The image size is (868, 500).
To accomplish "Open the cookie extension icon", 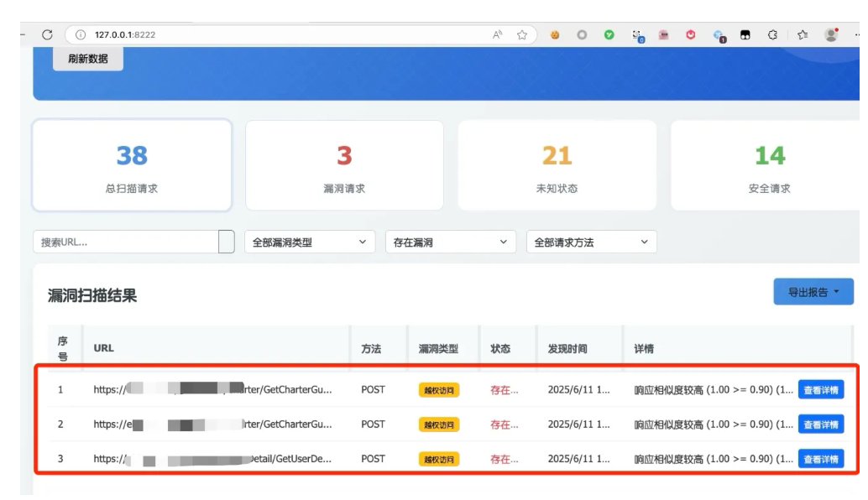I will [555, 34].
